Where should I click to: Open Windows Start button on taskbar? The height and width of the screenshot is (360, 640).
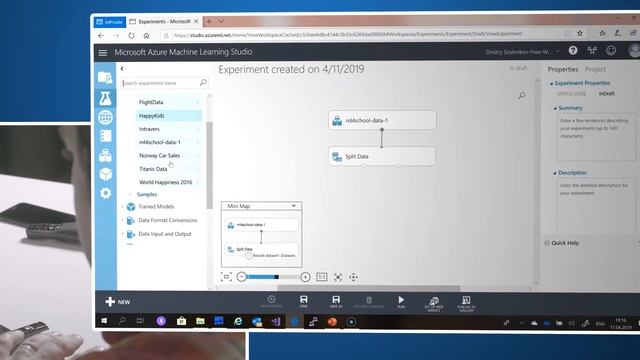click(104, 321)
